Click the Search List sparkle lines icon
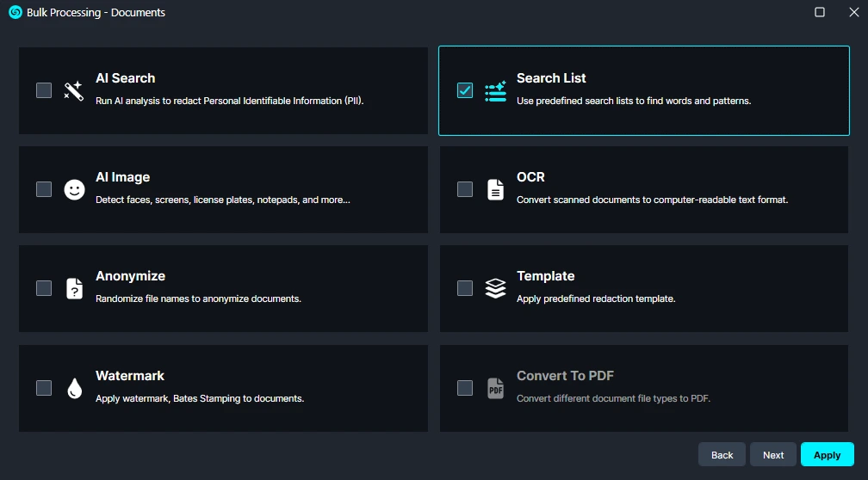Image resolution: width=868 pixels, height=480 pixels. [495, 91]
